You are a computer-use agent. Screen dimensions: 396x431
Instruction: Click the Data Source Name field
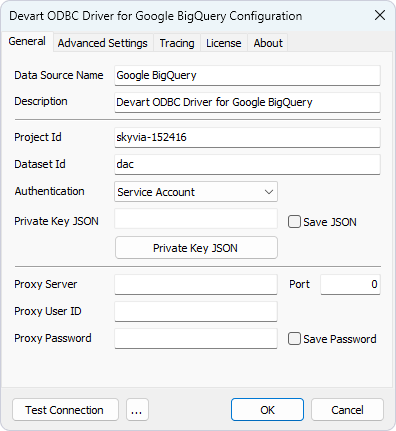tap(247, 75)
